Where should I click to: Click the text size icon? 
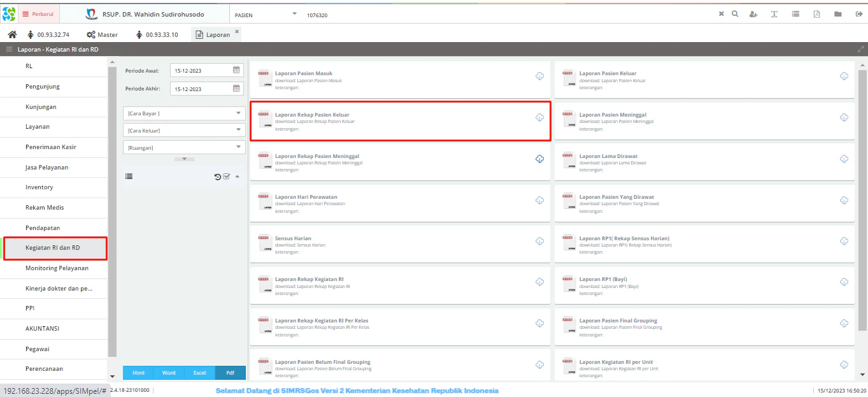[774, 14]
